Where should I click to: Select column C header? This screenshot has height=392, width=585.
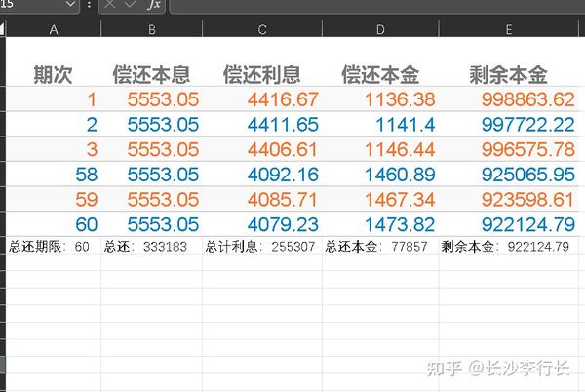pos(262,29)
